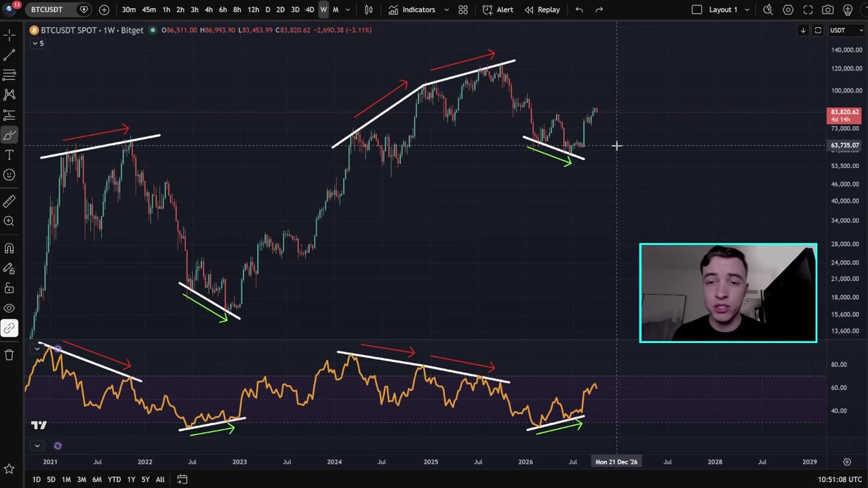
Task: Delete drawings with the trash icon
Action: pos(9,354)
